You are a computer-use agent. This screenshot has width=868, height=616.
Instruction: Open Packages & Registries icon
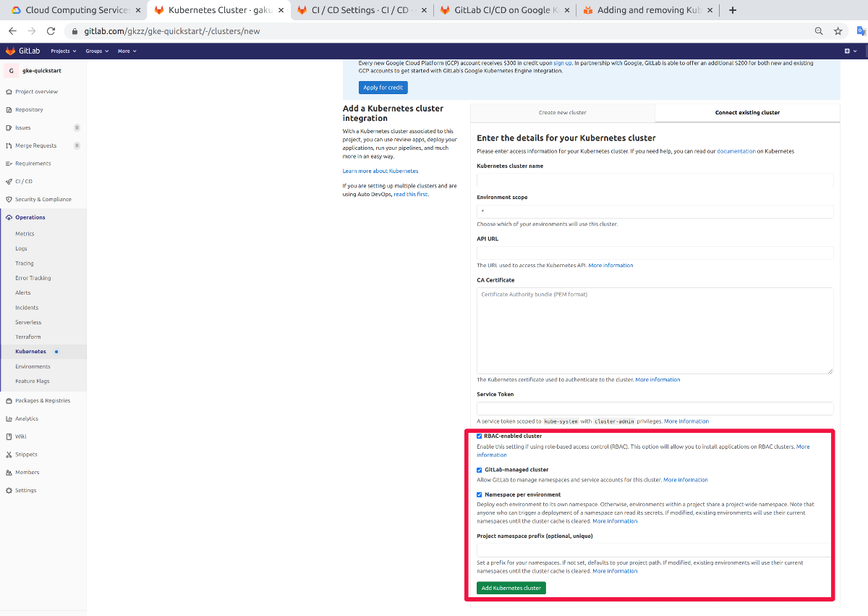tap(9, 400)
